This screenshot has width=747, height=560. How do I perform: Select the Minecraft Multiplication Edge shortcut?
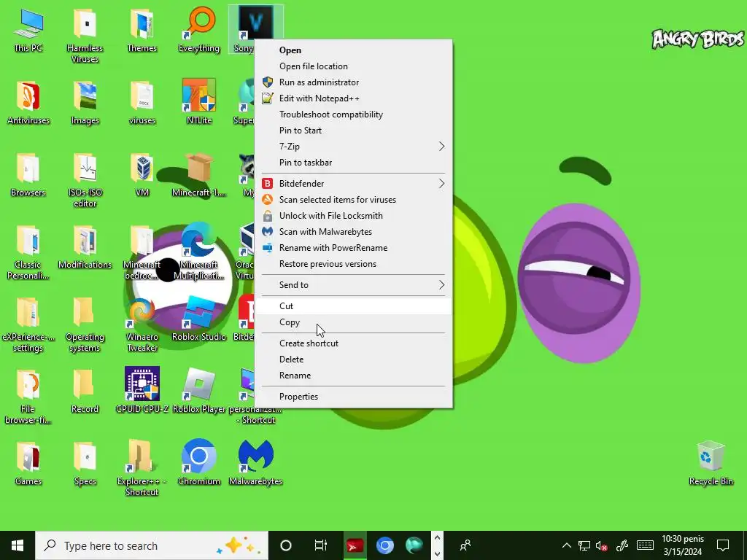199,252
